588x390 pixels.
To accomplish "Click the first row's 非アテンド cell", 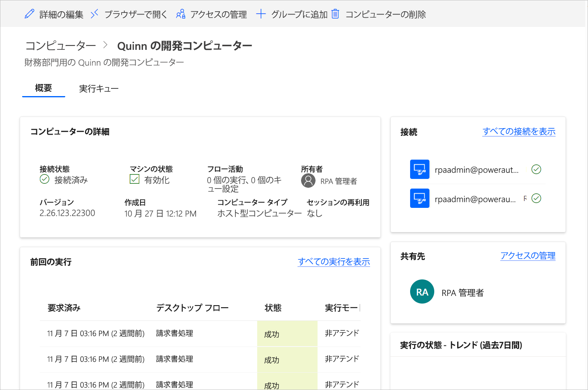I will click(x=342, y=333).
